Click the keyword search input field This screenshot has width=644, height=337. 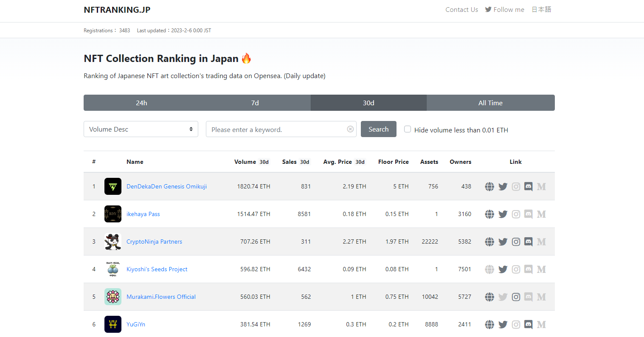pos(276,129)
